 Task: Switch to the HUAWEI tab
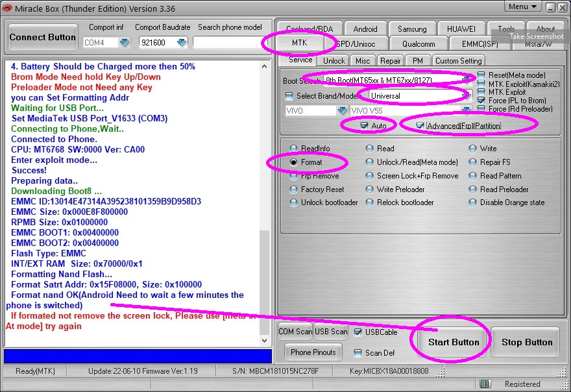[x=461, y=29]
